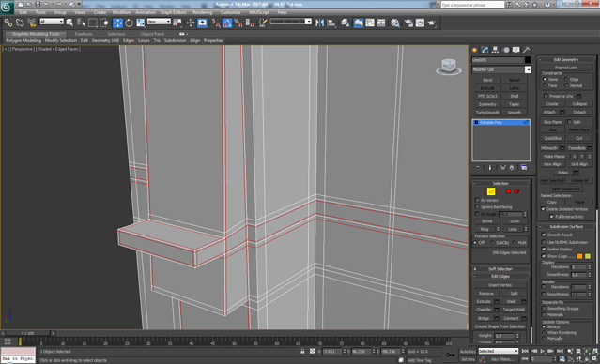Open the Display command panel tab

point(516,50)
